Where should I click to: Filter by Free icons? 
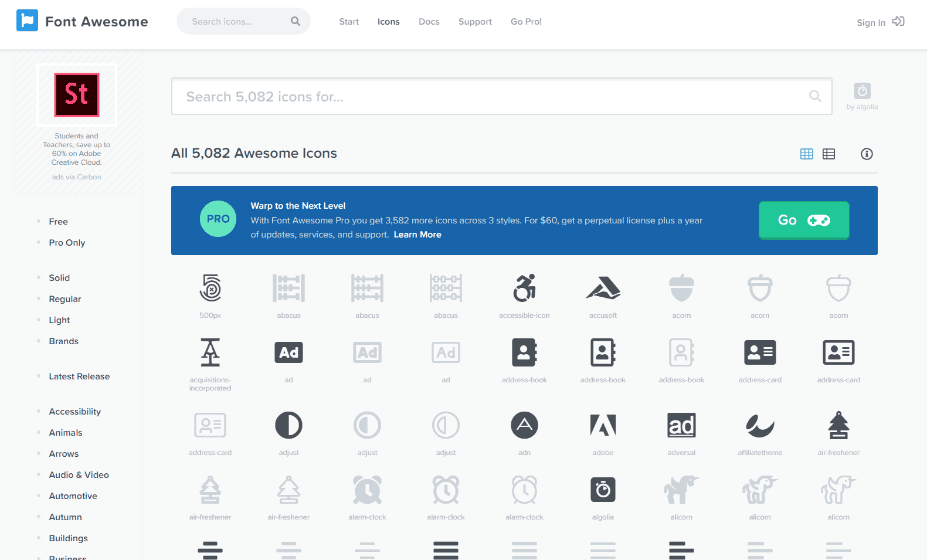point(58,222)
